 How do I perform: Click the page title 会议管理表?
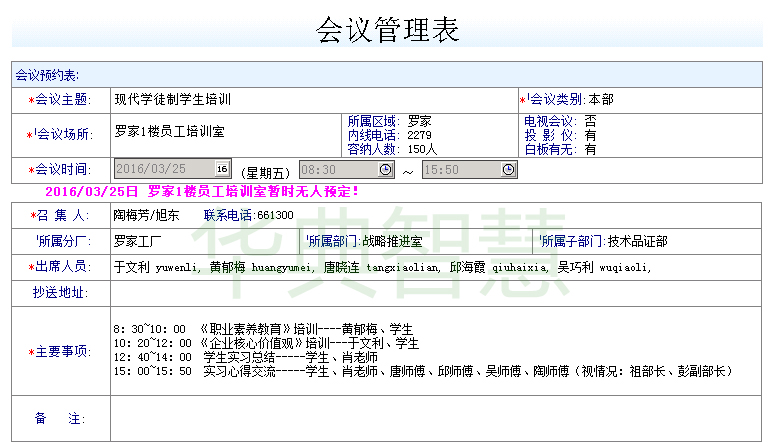[x=387, y=30]
